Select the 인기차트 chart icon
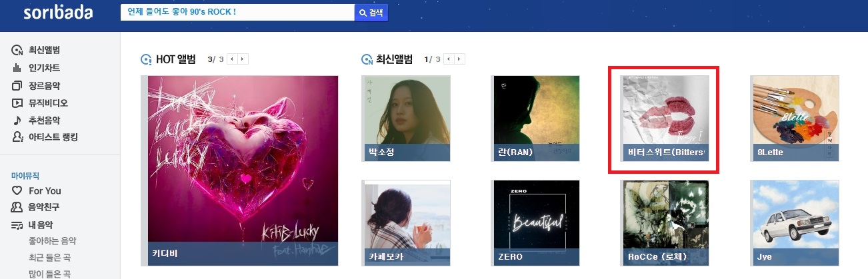 point(17,68)
